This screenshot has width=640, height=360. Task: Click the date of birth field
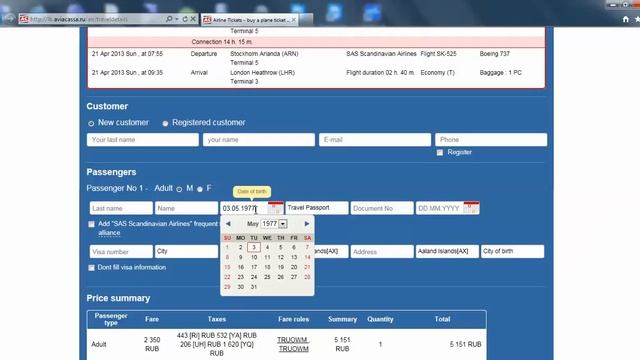tap(244, 208)
